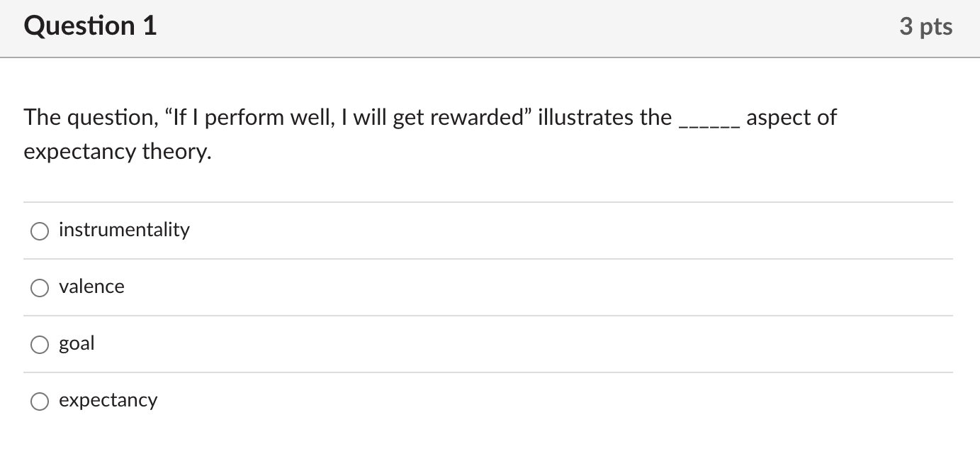Click the expectancy answer label

(x=108, y=400)
